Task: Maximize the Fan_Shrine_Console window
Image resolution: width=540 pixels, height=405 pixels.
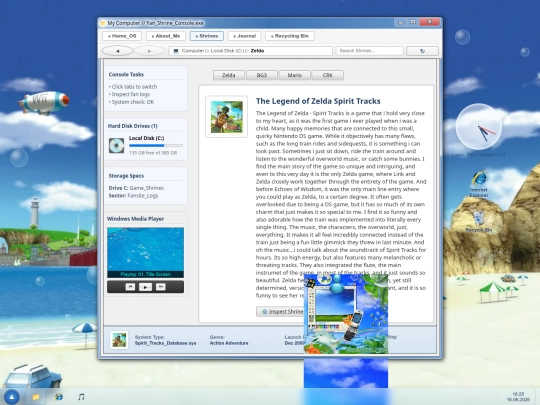Action: pos(413,22)
